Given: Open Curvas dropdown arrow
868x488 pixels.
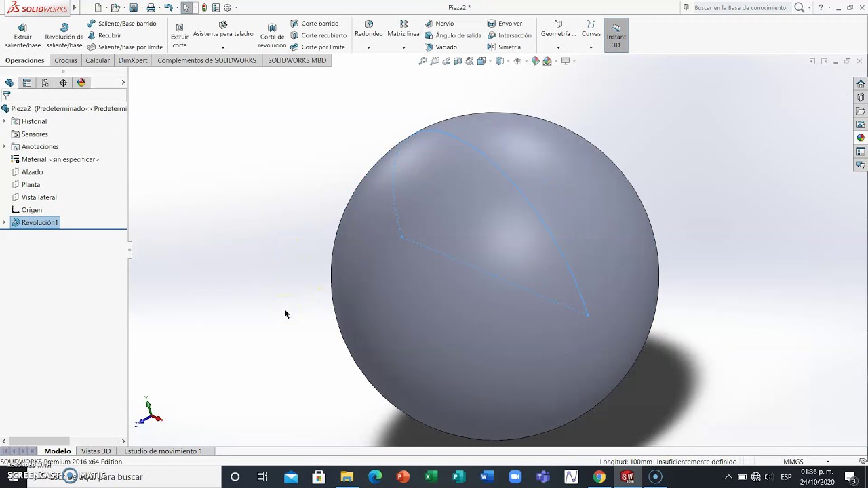Looking at the screenshot, I should pos(591,48).
